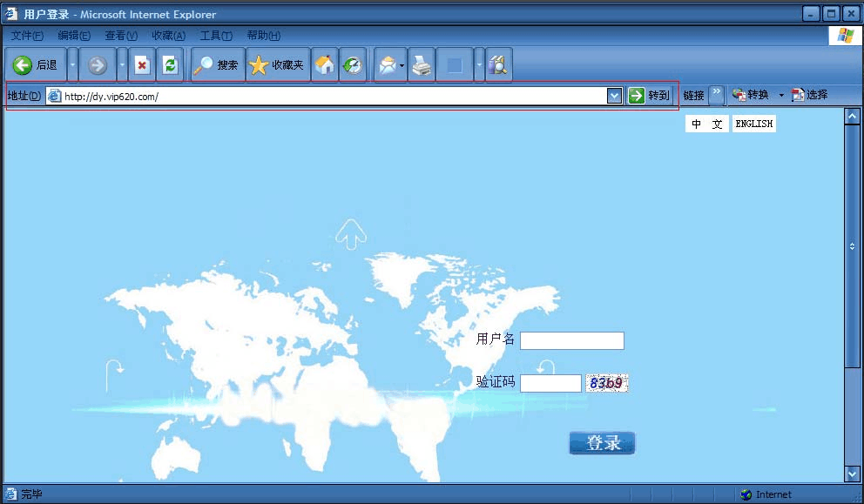Screen dimensions: 864x504
Task: Click the Stop loading icon
Action: coord(142,65)
